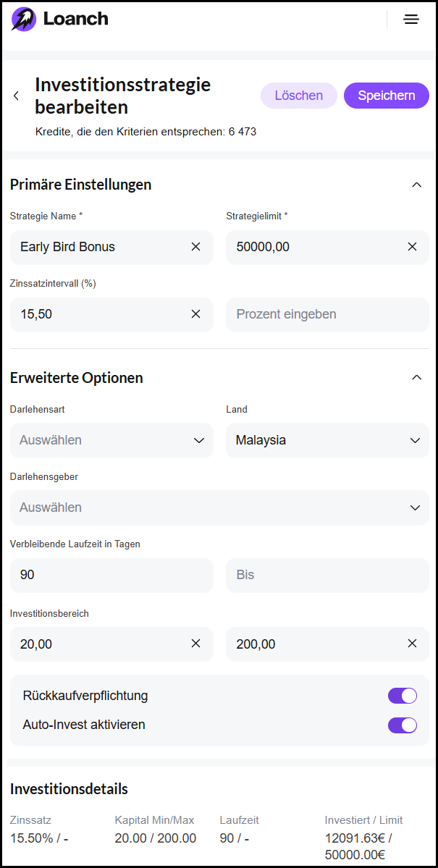Image resolution: width=438 pixels, height=868 pixels.
Task: Collapse the Erweiterte Optionen section
Action: click(x=416, y=377)
